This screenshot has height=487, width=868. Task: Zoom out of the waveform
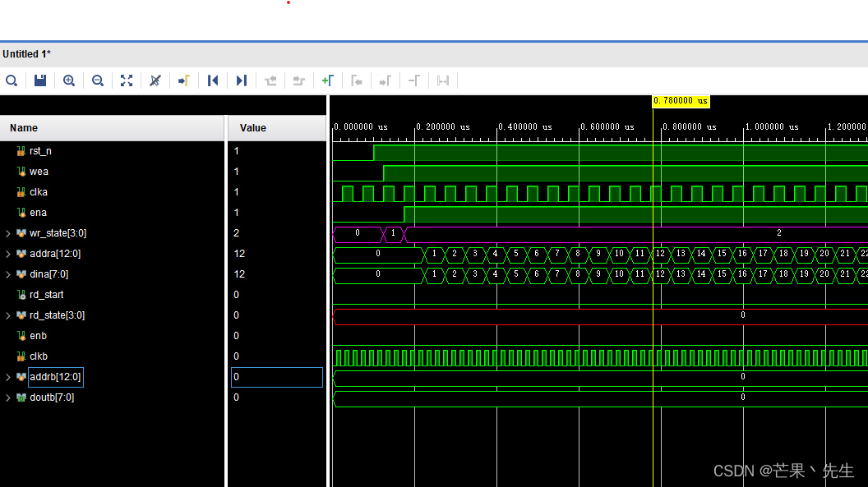click(x=98, y=80)
